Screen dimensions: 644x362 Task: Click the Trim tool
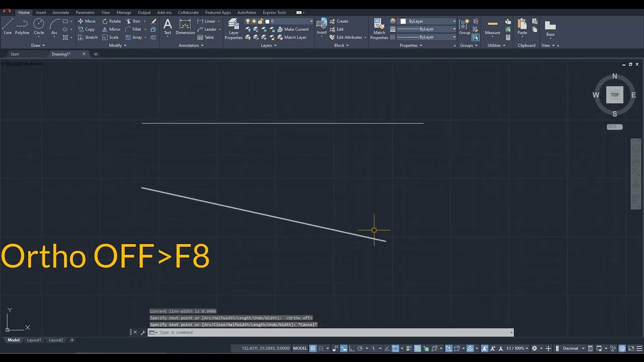click(x=133, y=21)
